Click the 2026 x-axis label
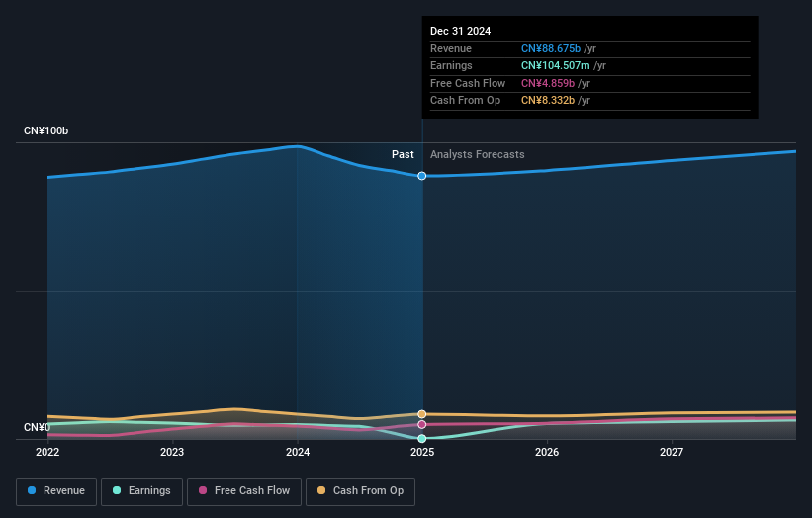Viewport: 812px width, 518px height. [547, 452]
